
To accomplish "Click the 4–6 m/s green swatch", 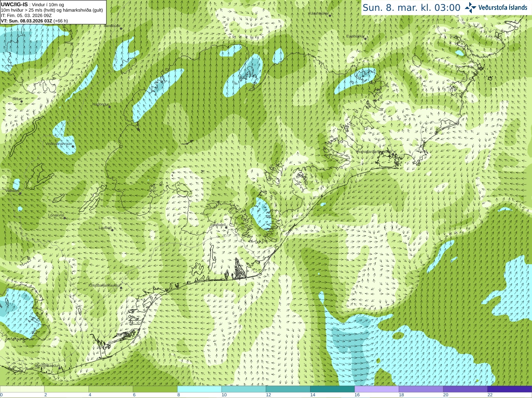I will coord(111,389).
